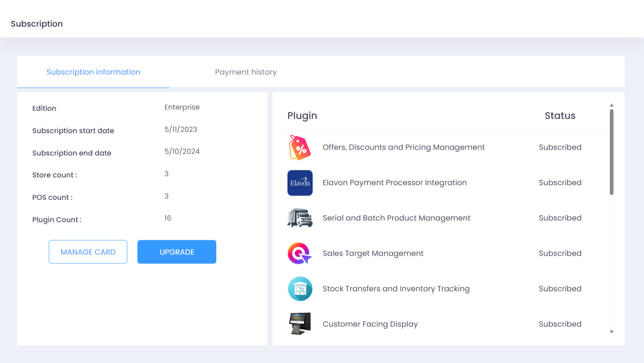The image size is (644, 363).
Task: Click the Elavon payment processor logo icon
Action: click(x=300, y=183)
